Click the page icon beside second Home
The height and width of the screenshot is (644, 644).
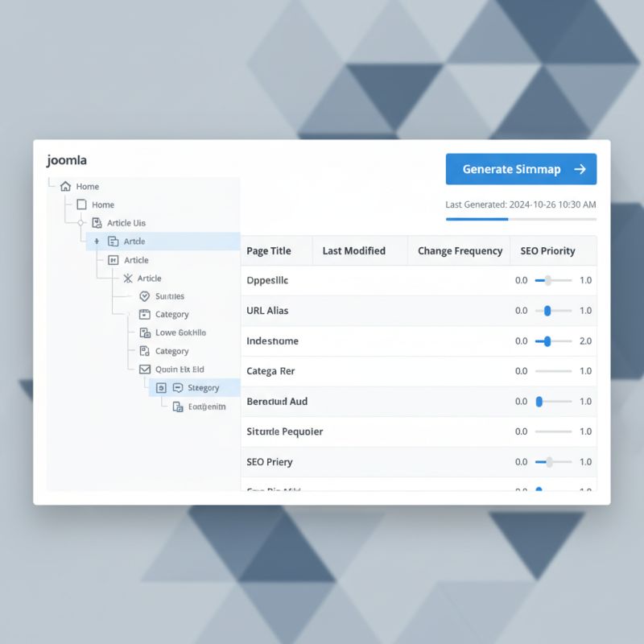pyautogui.click(x=82, y=204)
